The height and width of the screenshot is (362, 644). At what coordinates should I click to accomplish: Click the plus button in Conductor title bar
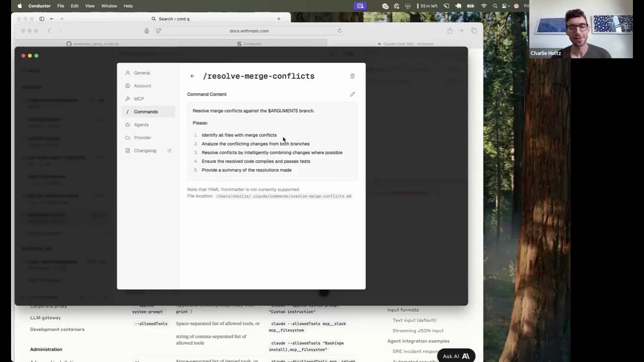[279, 19]
